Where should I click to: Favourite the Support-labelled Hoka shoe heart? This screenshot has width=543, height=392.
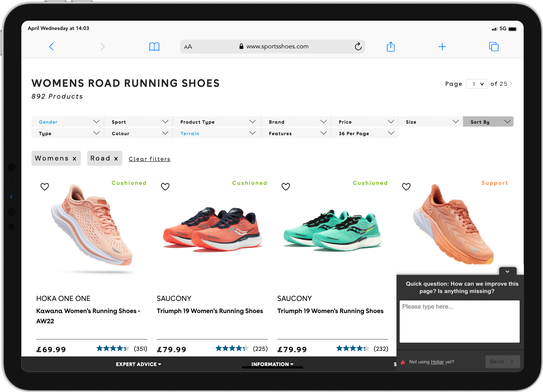(407, 187)
